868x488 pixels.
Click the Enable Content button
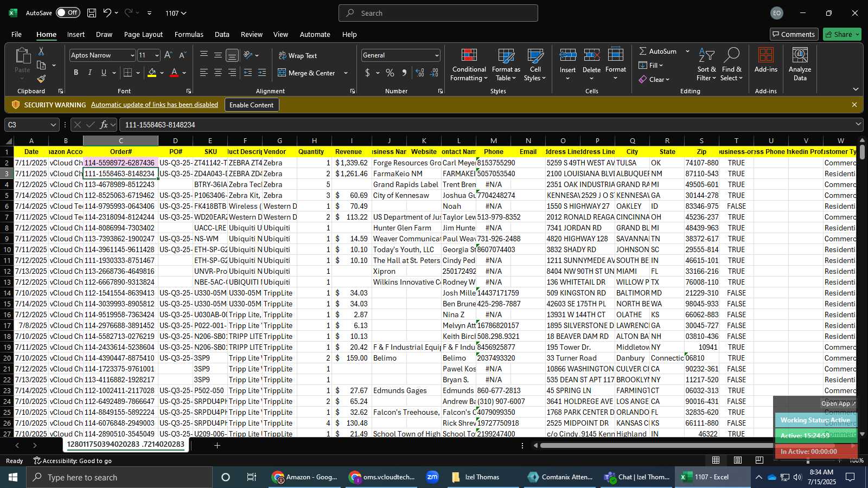tap(252, 105)
